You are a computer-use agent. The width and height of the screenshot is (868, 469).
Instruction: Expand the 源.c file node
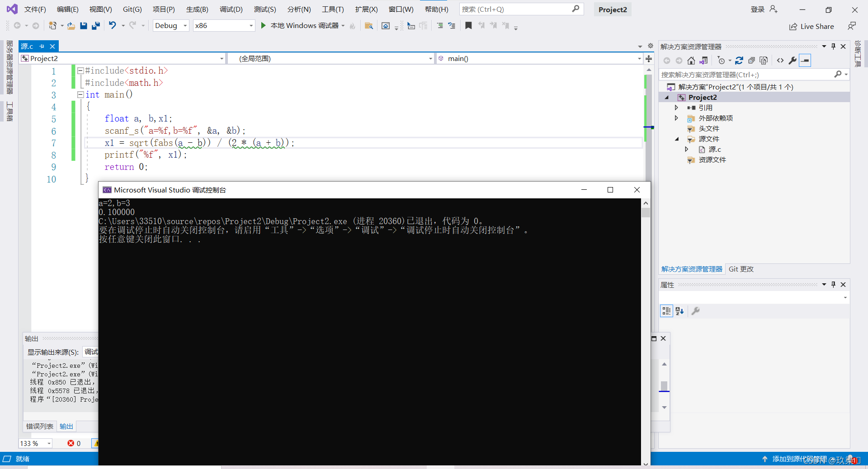(x=687, y=149)
